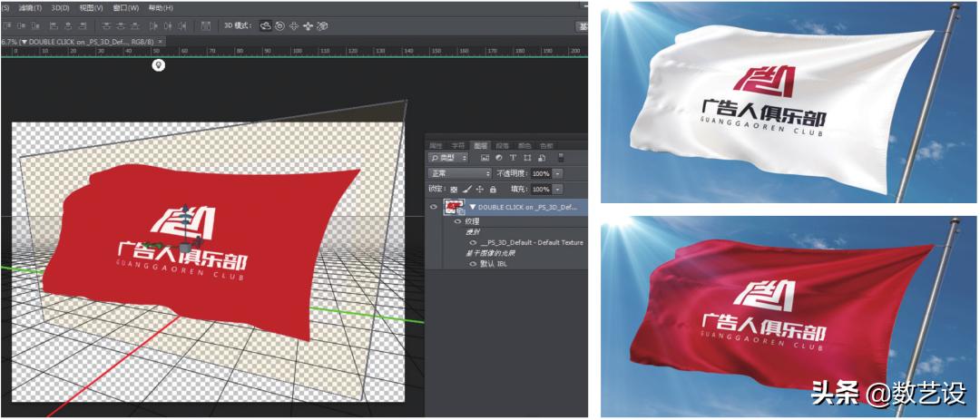The height and width of the screenshot is (420, 980).
Task: Toggle lock all padlock icon
Action: pos(493,189)
